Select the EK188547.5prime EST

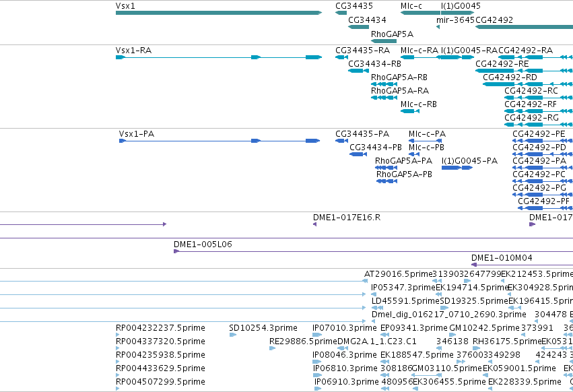point(384,362)
